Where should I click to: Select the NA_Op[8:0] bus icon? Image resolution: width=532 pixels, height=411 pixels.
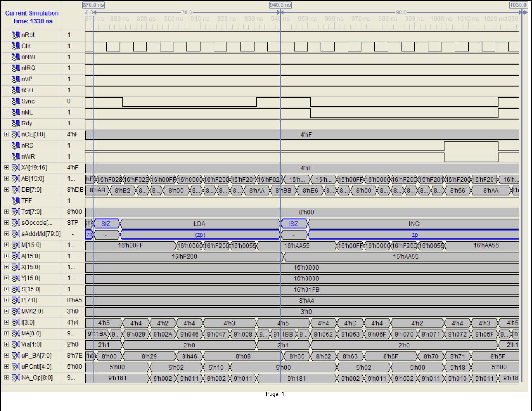tap(16, 378)
